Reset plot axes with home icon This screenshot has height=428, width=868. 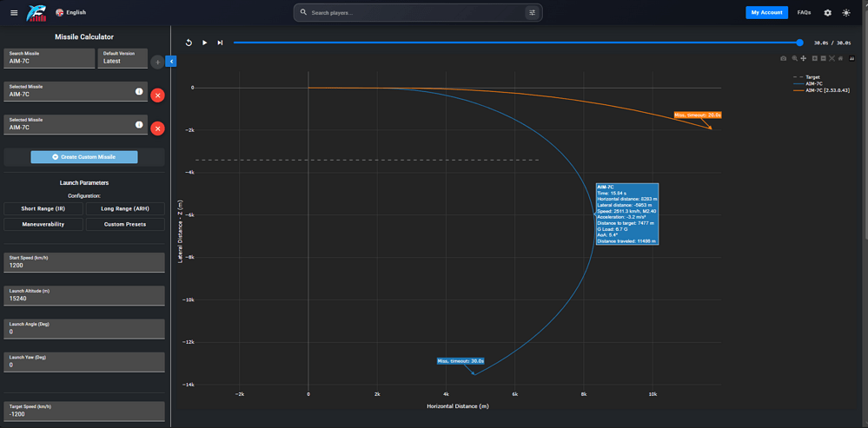pos(840,58)
